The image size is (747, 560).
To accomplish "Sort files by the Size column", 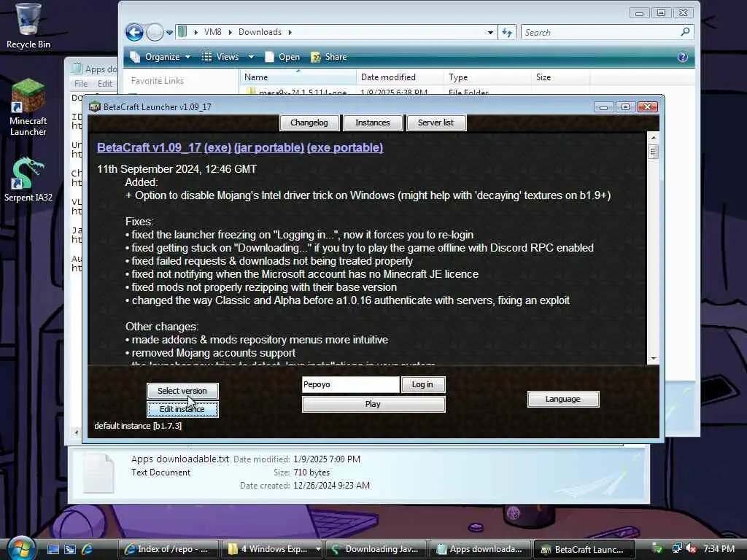I will coord(561,77).
